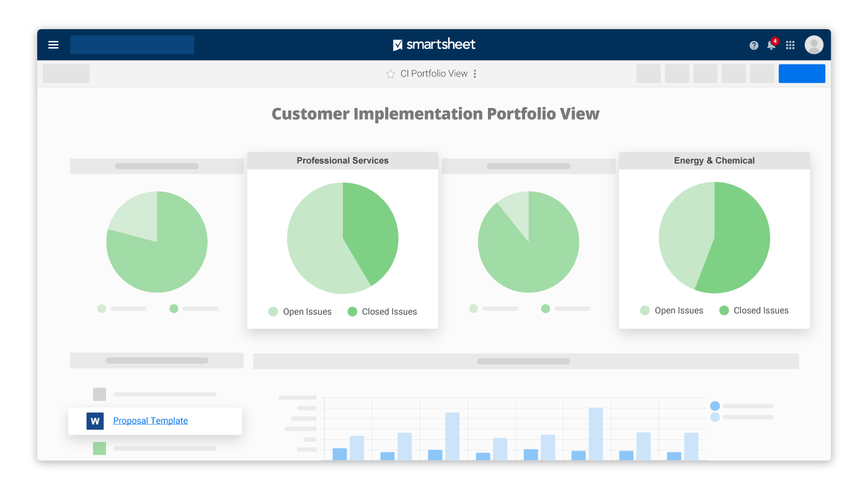This screenshot has height=489, width=868.
Task: Open the CI Portfolio View options menu
Action: (474, 73)
